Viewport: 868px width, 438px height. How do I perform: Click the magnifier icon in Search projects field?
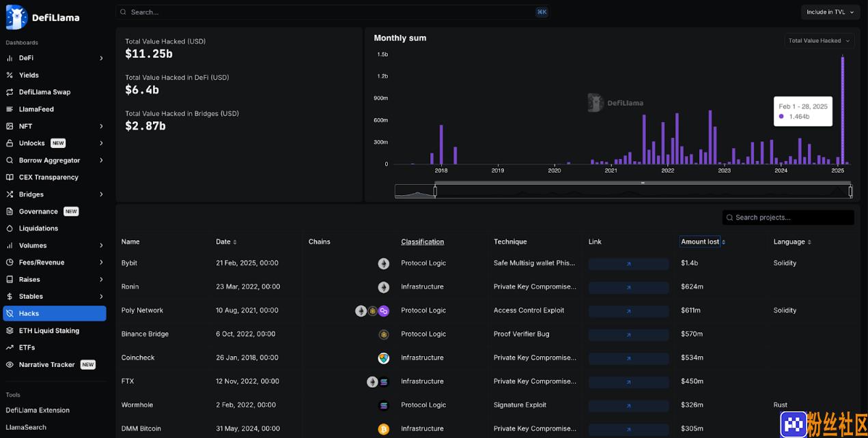click(x=730, y=218)
